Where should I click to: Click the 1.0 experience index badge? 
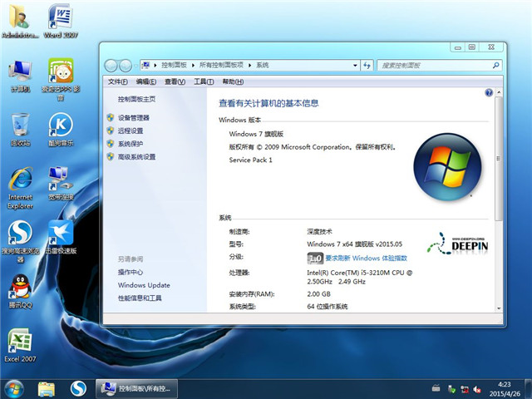(315, 259)
